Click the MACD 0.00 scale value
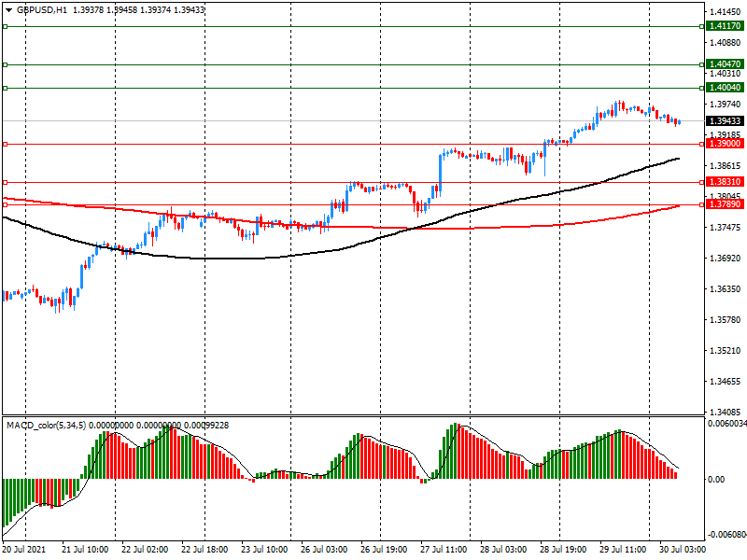 coord(716,479)
